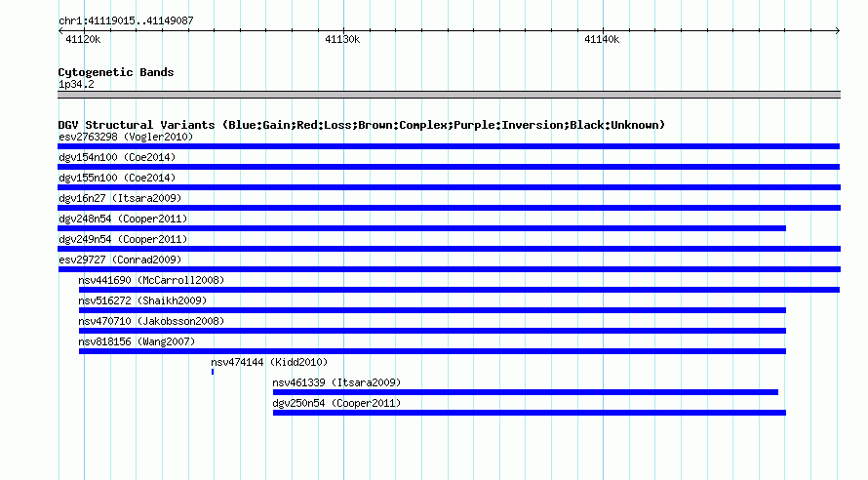Open the nsv516272 (Shaikh2009) label
This screenshot has height=480, width=868.
tap(142, 300)
